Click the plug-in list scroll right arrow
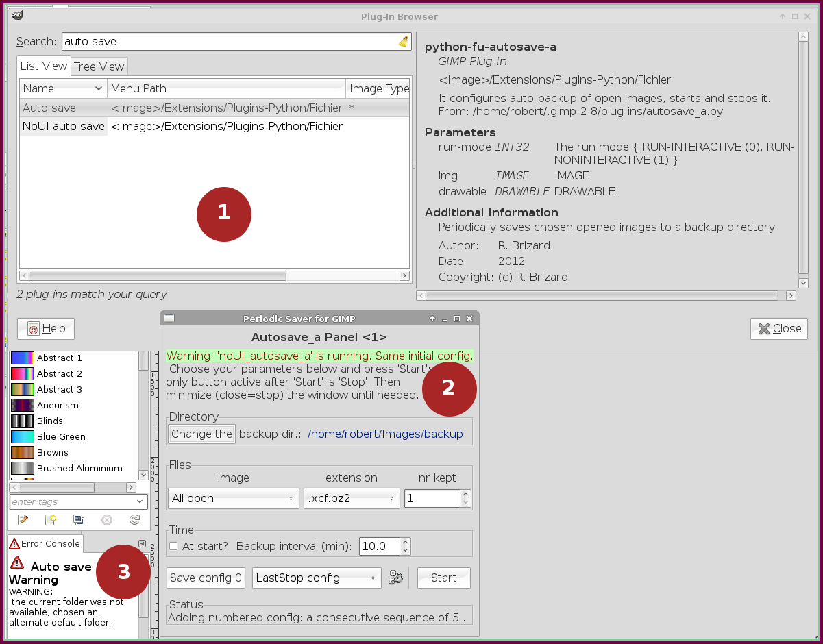 [x=404, y=275]
